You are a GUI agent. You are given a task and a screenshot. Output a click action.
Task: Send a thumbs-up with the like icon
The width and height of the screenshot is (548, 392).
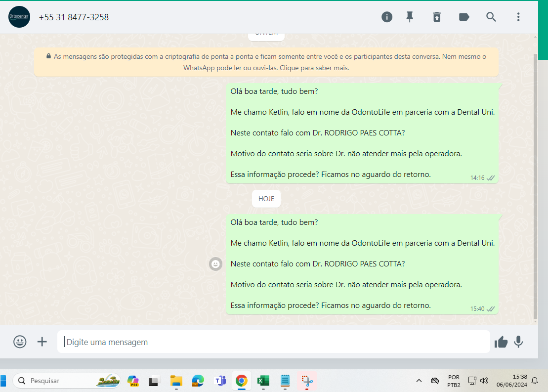501,342
